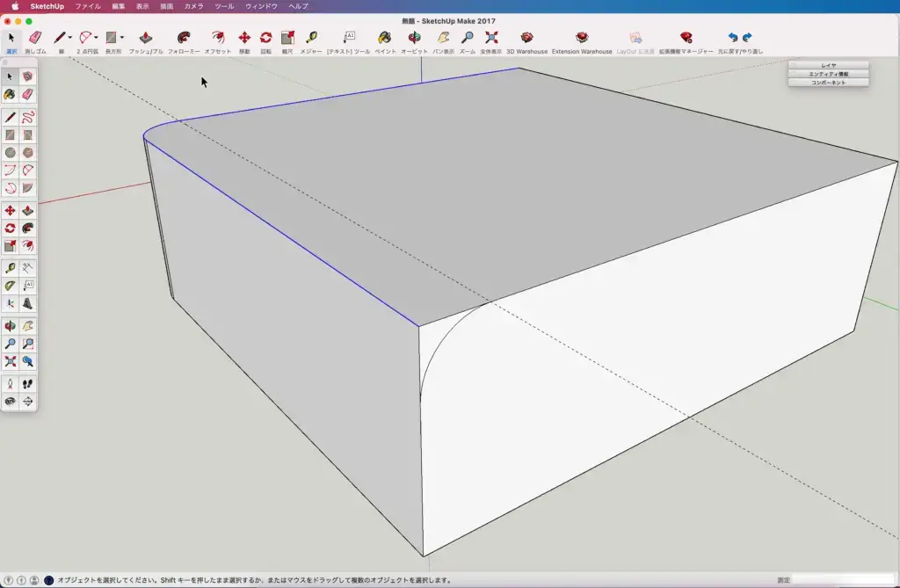Select 3-point arc tool in left palette
Image resolution: width=900 pixels, height=588 pixels.
(x=10, y=188)
